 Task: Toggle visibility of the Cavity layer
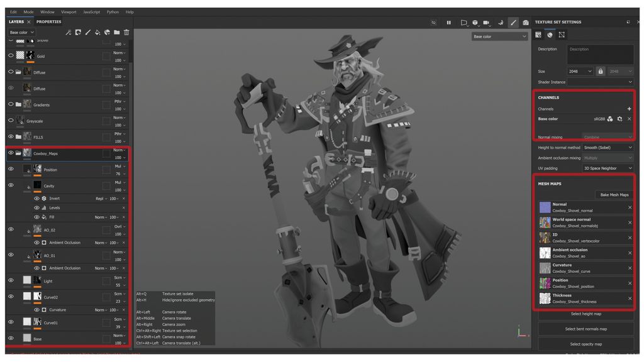[9, 185]
